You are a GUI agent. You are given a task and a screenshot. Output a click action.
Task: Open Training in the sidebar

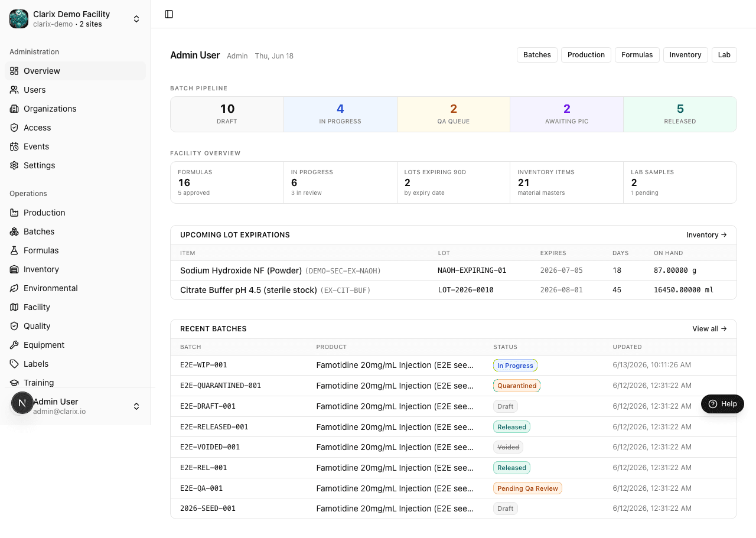click(75, 382)
